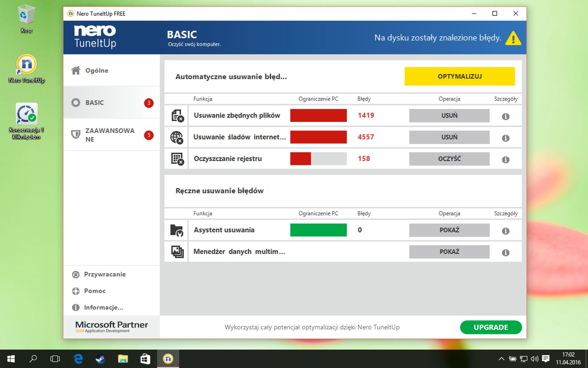Image resolution: width=588 pixels, height=368 pixels.
Task: Click the green UPGRADE button
Action: [x=491, y=327]
